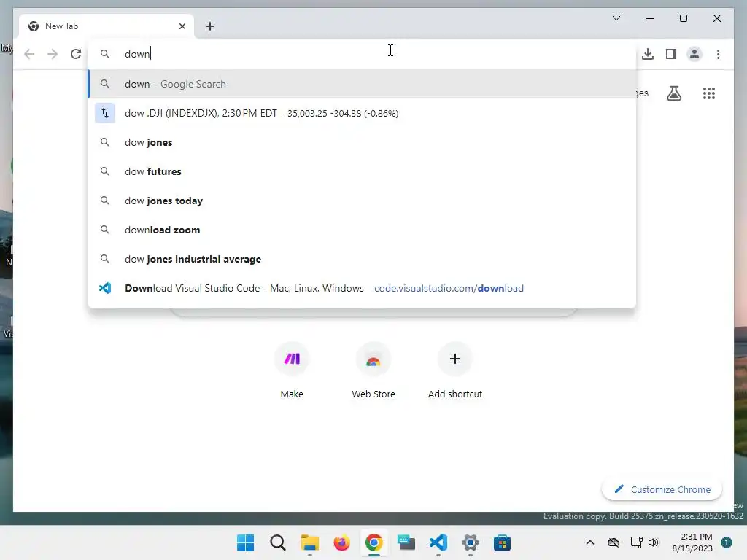Click Customize Chrome button
747x560 pixels.
[x=662, y=489]
